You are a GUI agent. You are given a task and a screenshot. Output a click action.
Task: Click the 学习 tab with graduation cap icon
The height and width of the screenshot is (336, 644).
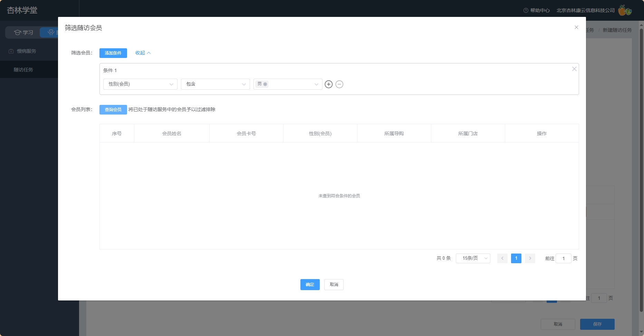point(23,32)
